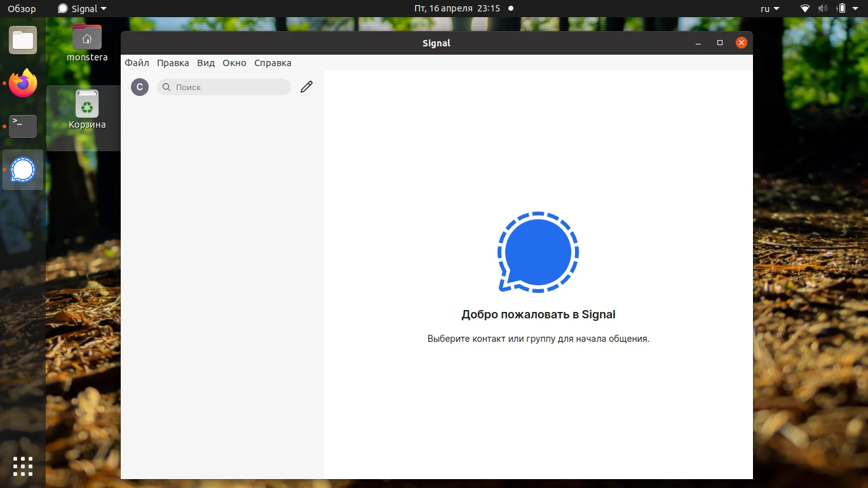Click the Wi-Fi network status icon

[x=805, y=9]
